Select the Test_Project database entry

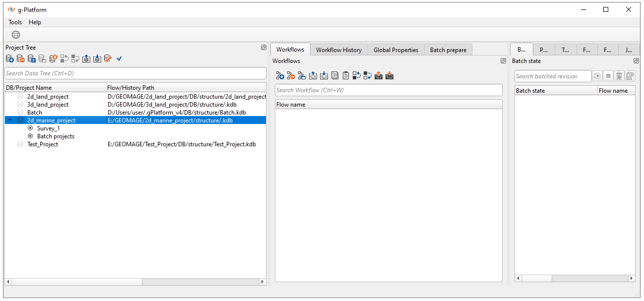coord(42,144)
